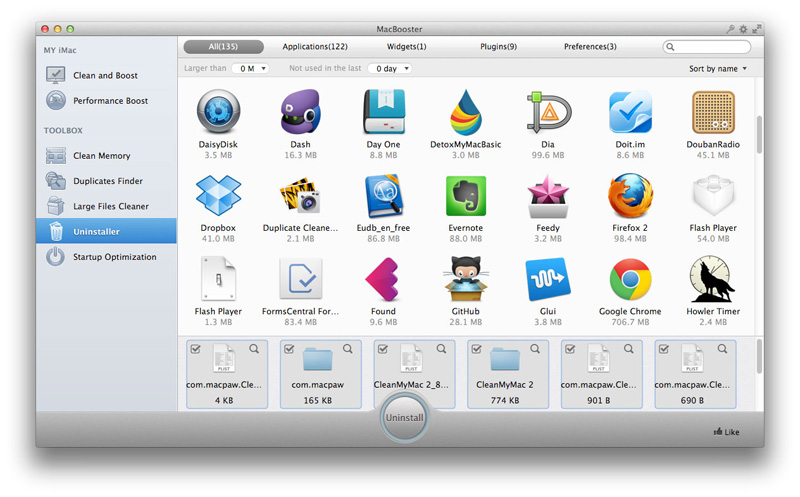Expand the Not used in last dropdown
This screenshot has width=800, height=497.
(389, 69)
